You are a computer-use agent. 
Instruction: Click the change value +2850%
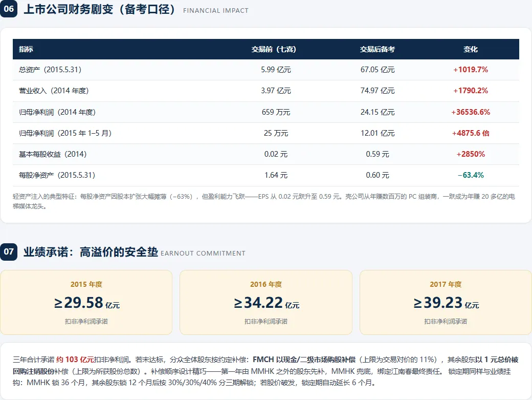pos(471,154)
